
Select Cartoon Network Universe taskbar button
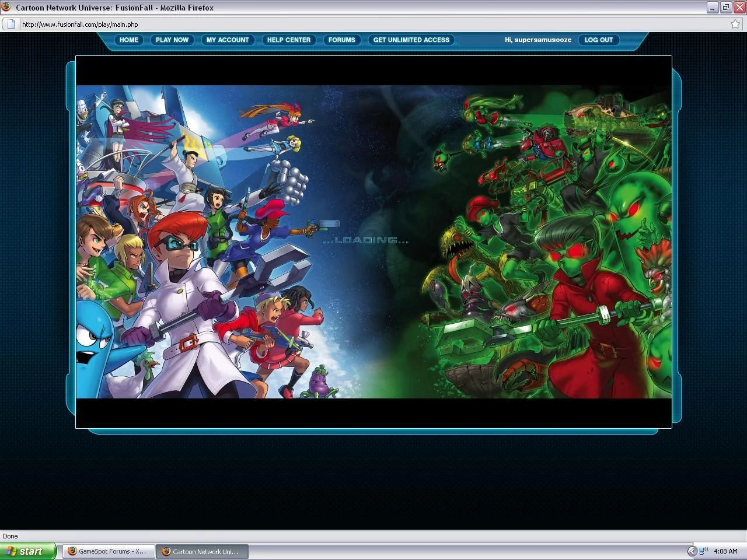click(x=202, y=551)
